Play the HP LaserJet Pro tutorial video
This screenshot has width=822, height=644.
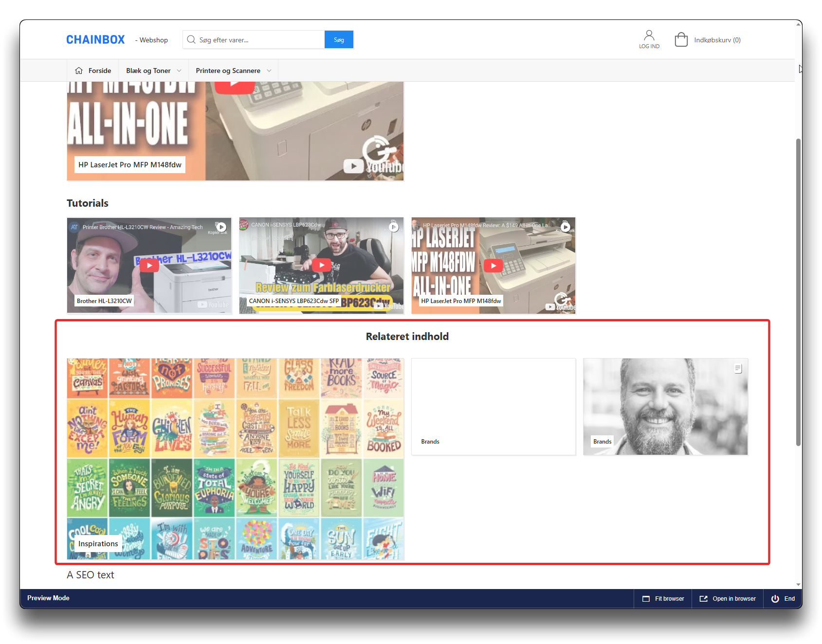pos(493,266)
